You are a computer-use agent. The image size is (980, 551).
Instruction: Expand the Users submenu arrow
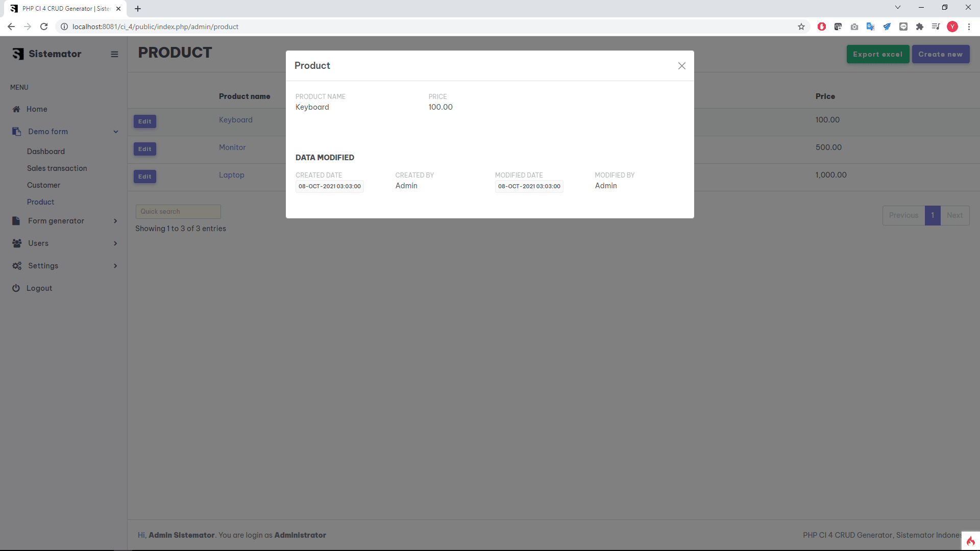point(115,243)
